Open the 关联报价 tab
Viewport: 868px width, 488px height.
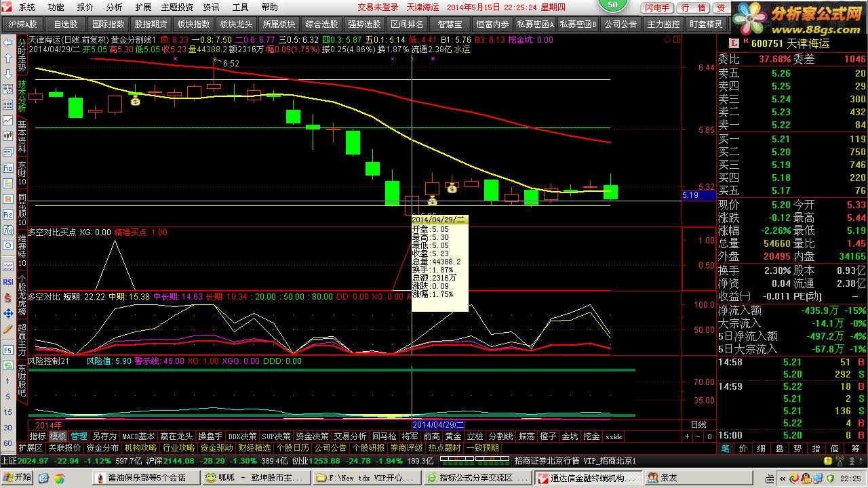coord(64,448)
